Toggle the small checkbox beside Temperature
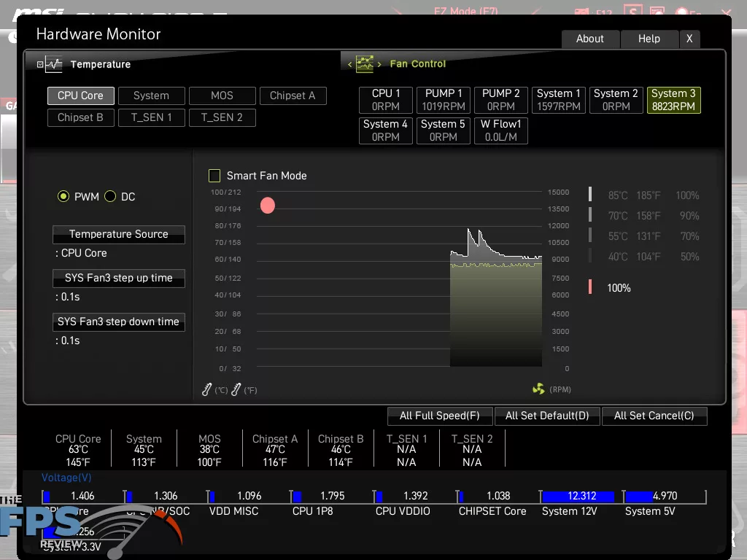 click(x=40, y=64)
